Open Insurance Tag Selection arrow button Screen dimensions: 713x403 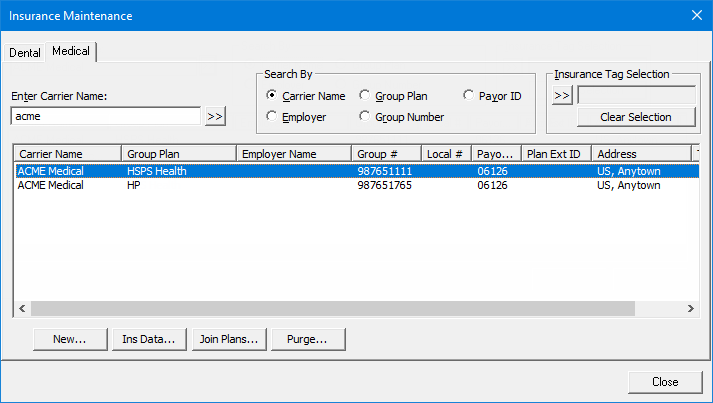[562, 96]
